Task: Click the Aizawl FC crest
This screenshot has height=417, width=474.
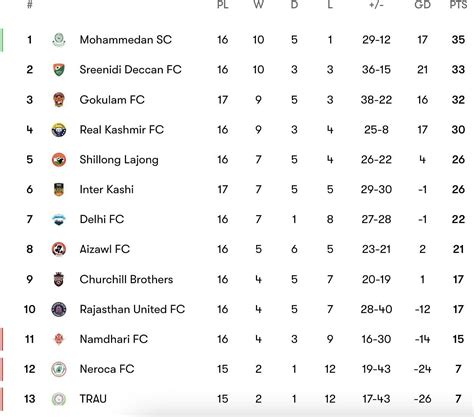Action: (x=59, y=249)
